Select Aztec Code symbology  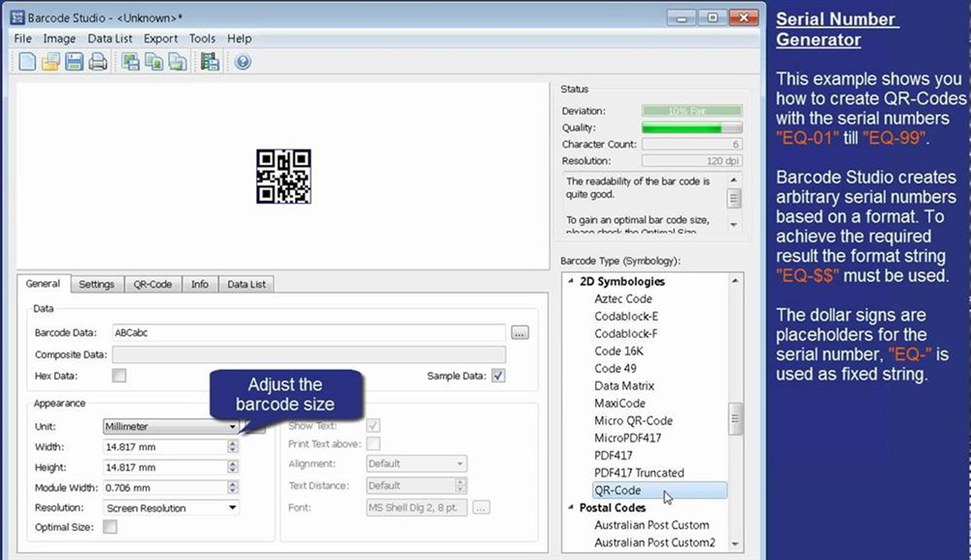(623, 299)
